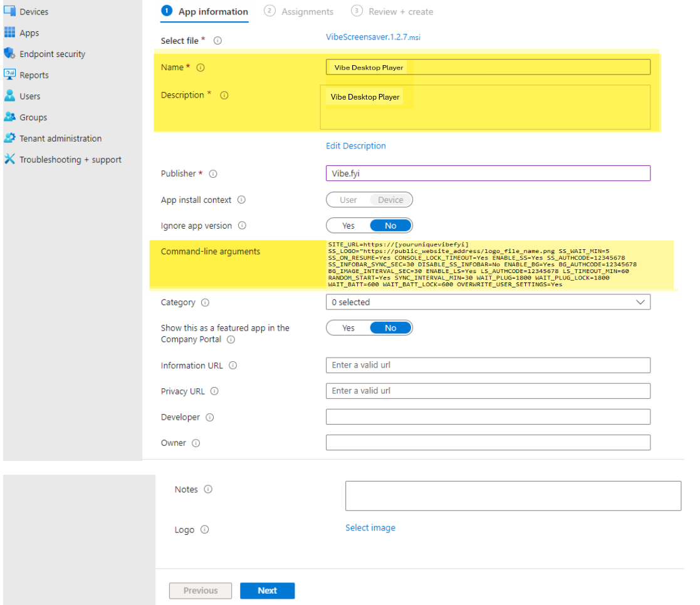Viewport: 700px width, 605px height.
Task: Show info tooltip for Name
Action: click(x=201, y=68)
